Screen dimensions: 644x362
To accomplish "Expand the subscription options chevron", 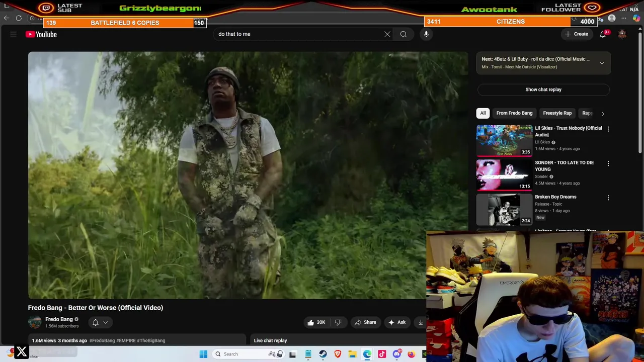I will click(105, 323).
